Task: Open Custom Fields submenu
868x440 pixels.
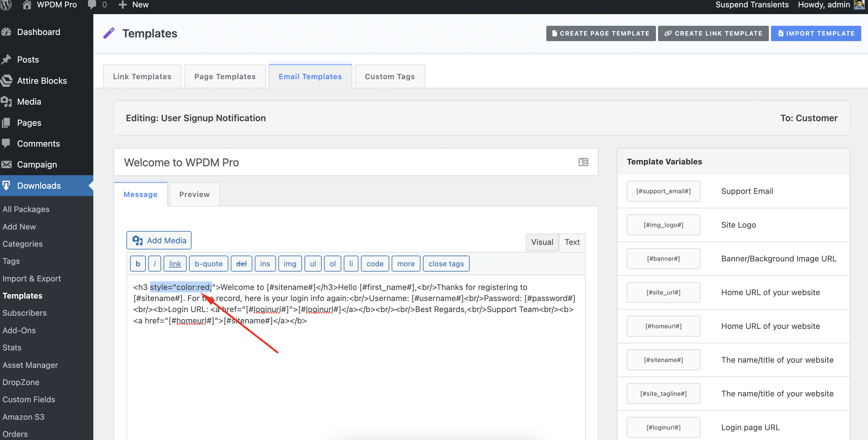Action: point(29,399)
